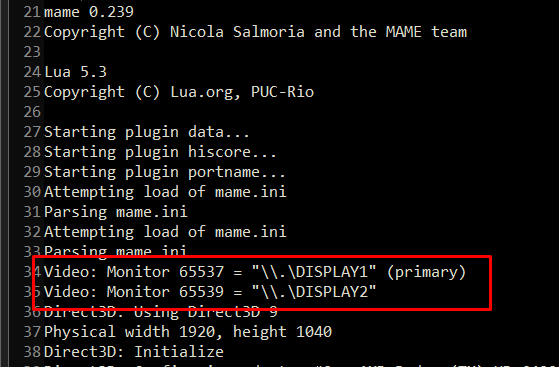Click line number 26 in the gutter
559x367 pixels.
click(x=32, y=112)
